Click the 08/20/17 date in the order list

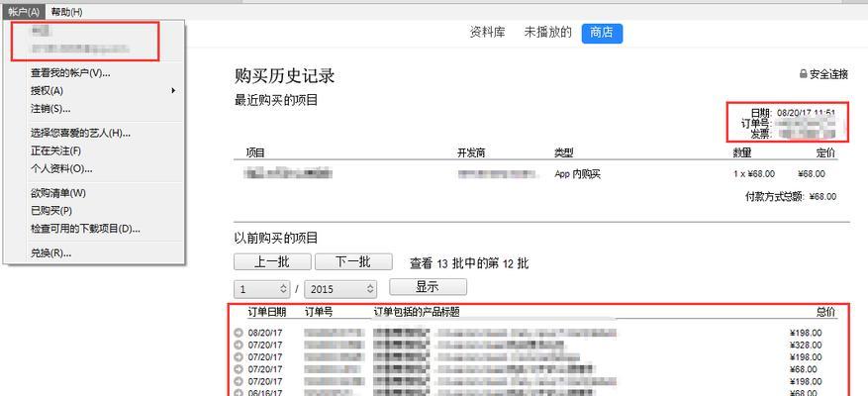click(265, 333)
